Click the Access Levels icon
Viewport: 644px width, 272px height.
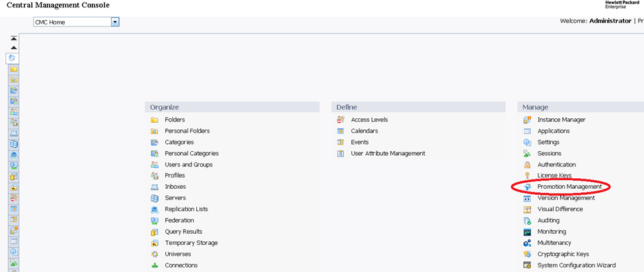(x=341, y=120)
